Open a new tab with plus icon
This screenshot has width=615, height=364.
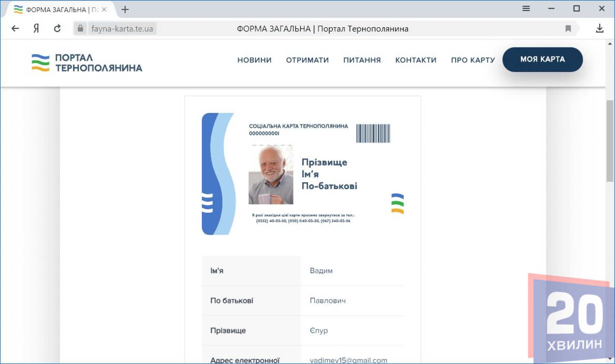click(x=125, y=10)
